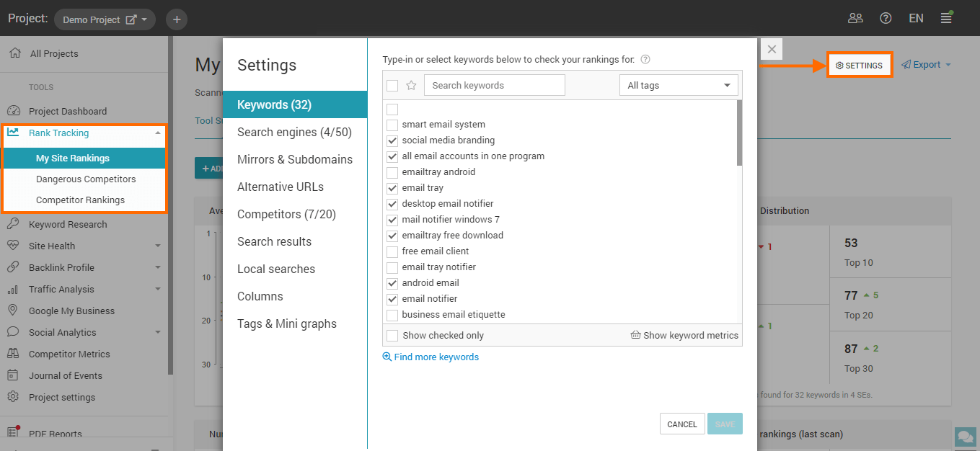Open the Demo Project selector dropdown
Screen dimensions: 980x451
click(x=105, y=19)
